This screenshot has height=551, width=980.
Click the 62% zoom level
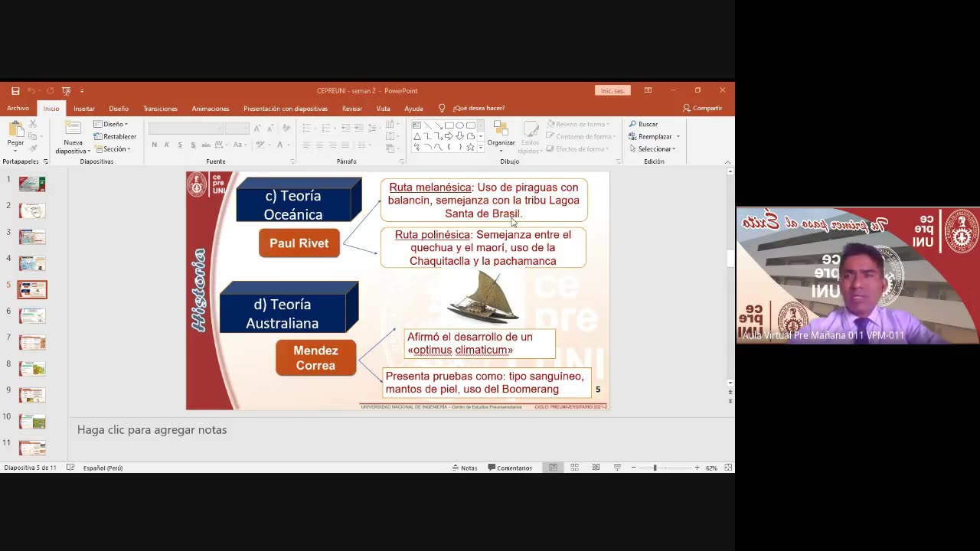pos(711,468)
